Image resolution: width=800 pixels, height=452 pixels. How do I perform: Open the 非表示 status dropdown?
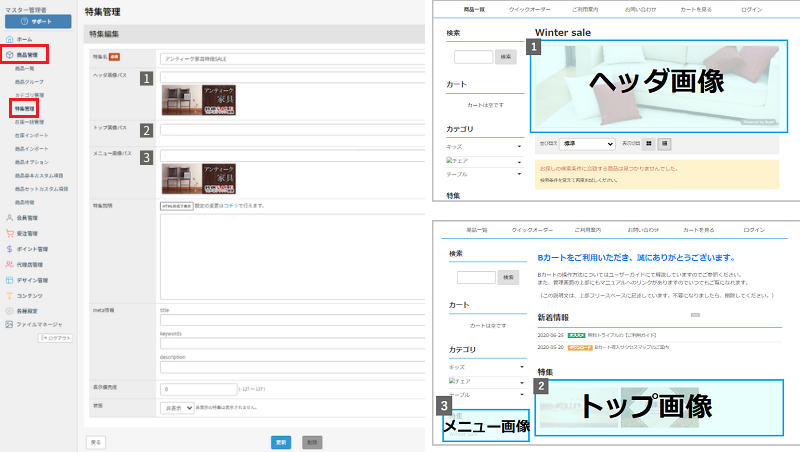[176, 408]
